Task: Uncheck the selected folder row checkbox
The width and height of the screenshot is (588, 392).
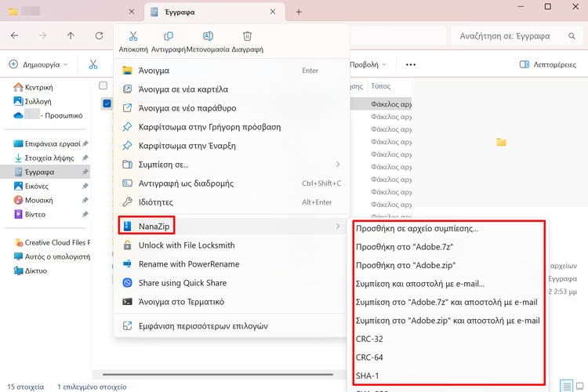Action: (107, 103)
